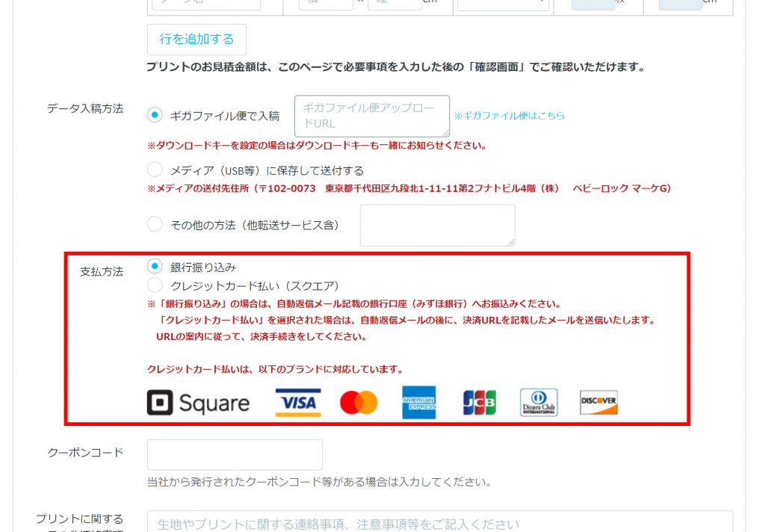Screen dimensions: 765x532
Task: Click the Diners Club logo
Action: coord(539,403)
